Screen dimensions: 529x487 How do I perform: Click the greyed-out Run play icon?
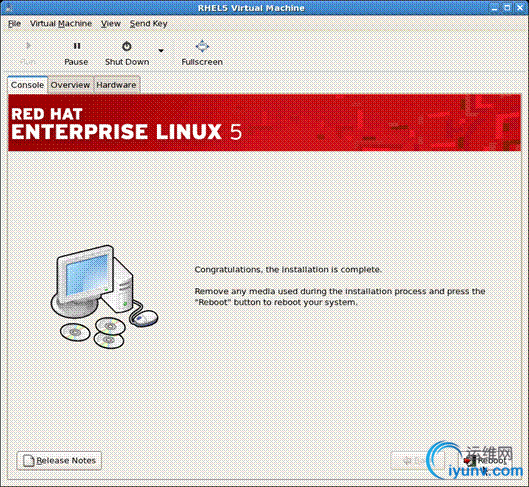click(x=28, y=46)
